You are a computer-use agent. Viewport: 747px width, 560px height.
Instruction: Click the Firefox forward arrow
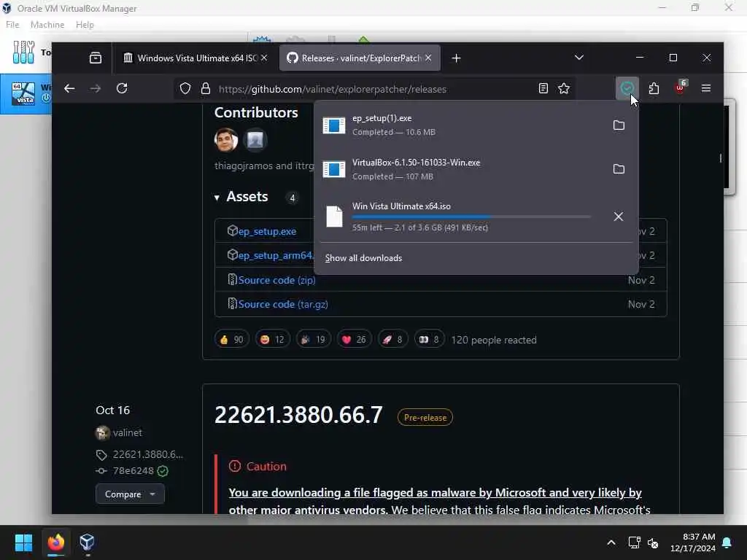tap(96, 88)
